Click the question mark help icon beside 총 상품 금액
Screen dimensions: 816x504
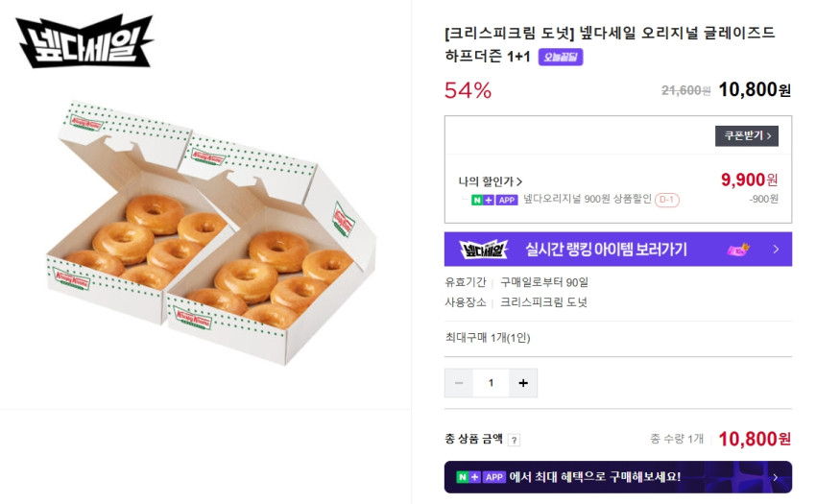click(x=514, y=440)
